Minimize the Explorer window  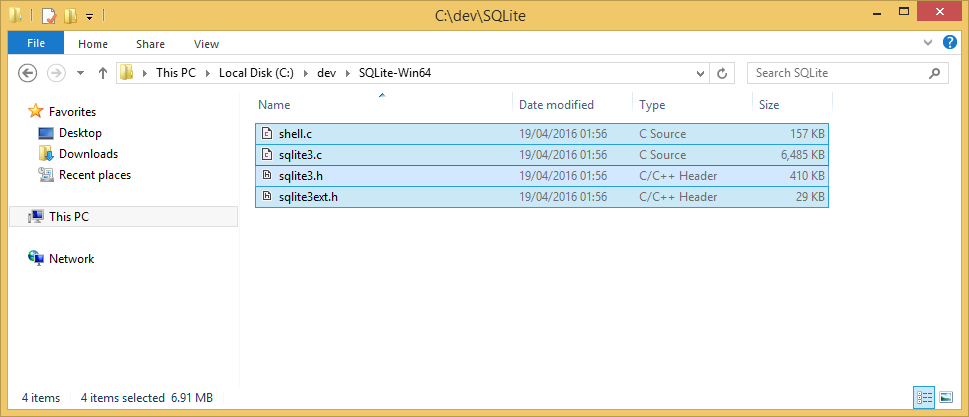click(x=877, y=12)
